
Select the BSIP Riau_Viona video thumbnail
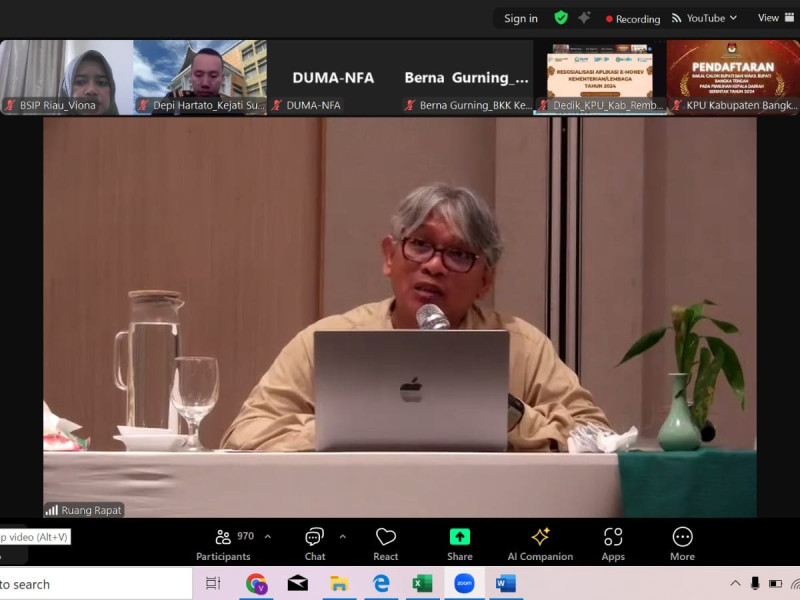tap(67, 77)
